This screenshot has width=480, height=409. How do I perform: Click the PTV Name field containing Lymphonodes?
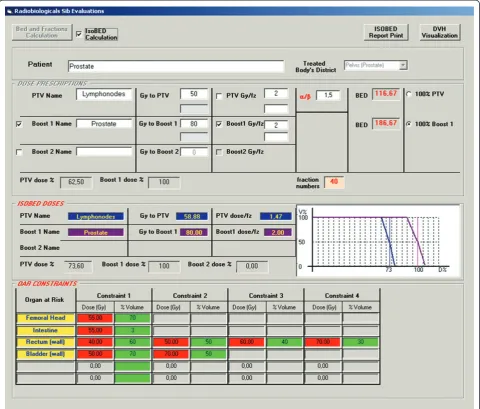click(104, 94)
